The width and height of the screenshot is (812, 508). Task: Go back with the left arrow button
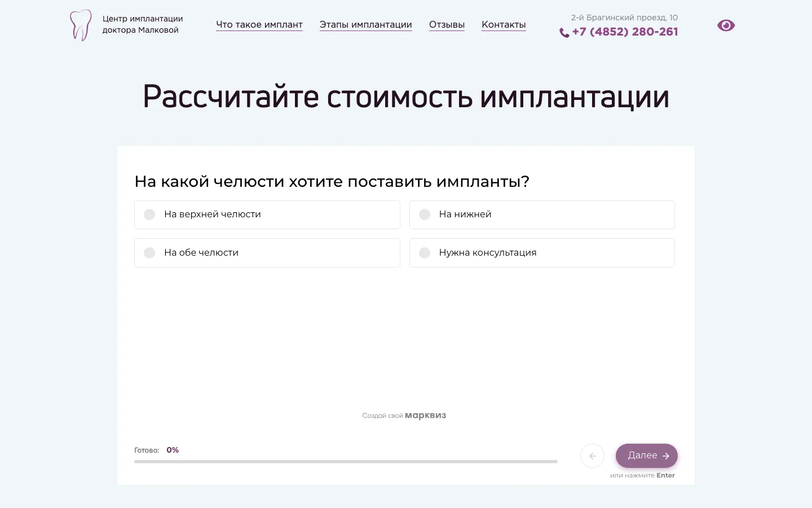592,456
